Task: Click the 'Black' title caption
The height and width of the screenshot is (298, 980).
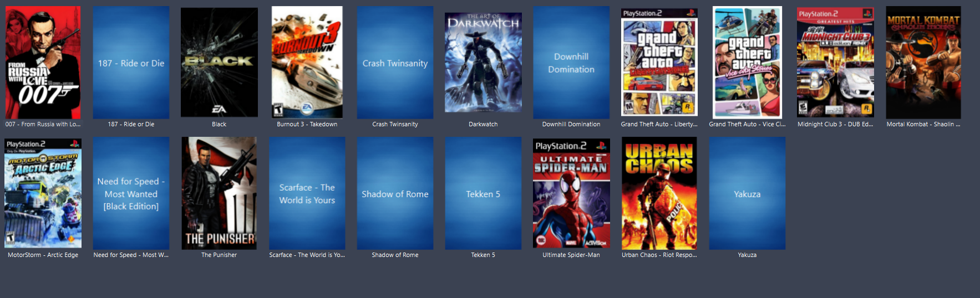Action: point(219,124)
